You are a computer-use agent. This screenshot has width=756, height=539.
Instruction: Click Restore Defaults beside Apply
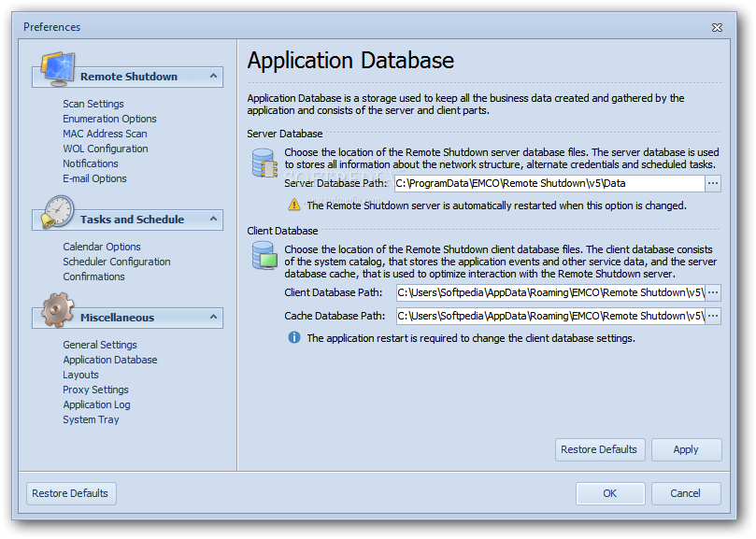tap(600, 449)
